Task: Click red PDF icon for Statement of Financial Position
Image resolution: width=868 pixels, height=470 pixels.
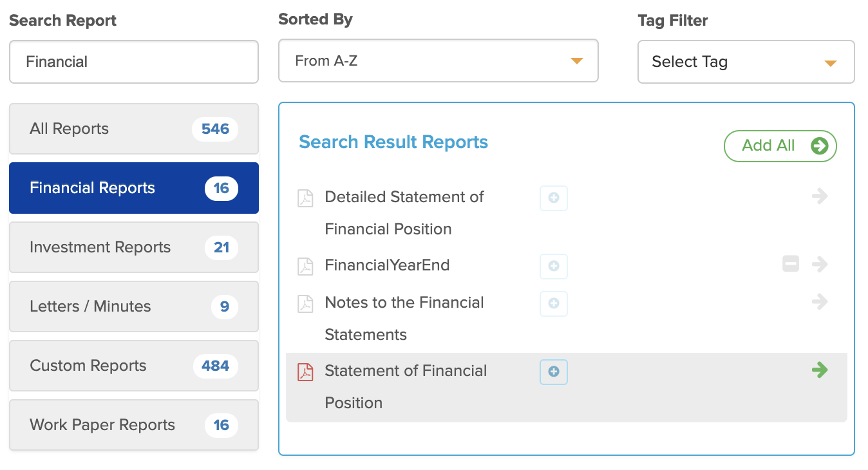Action: coord(305,371)
